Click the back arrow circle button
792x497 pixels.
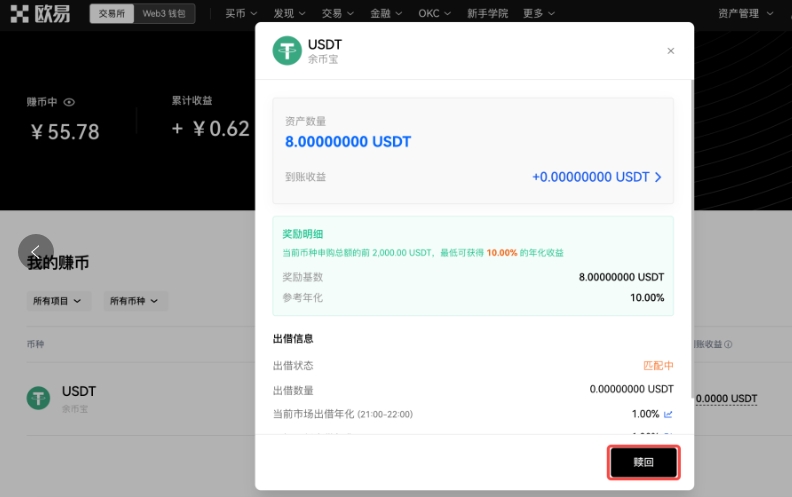coord(36,252)
